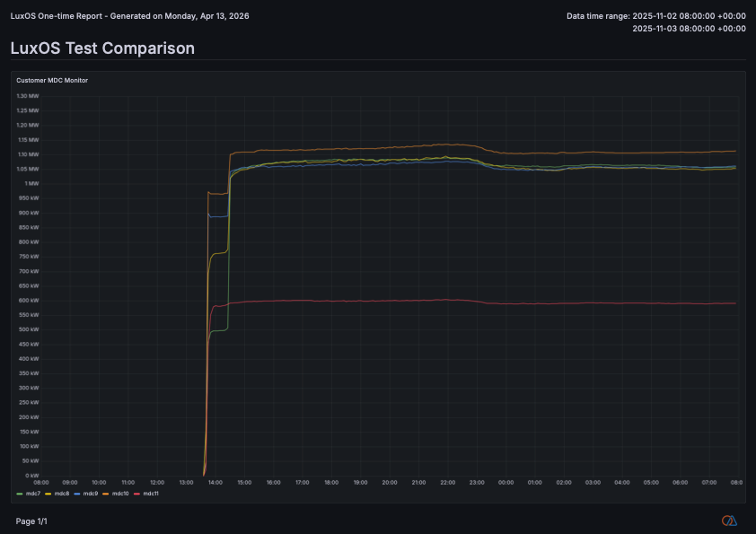
Task: Click the 1.30 MW y-axis label
Action: [28, 96]
